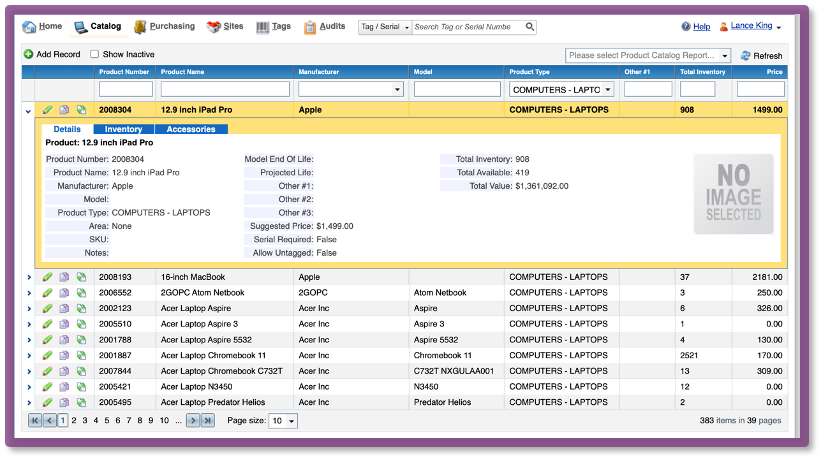
Task: Click the green Add Record plus icon
Action: coord(28,54)
